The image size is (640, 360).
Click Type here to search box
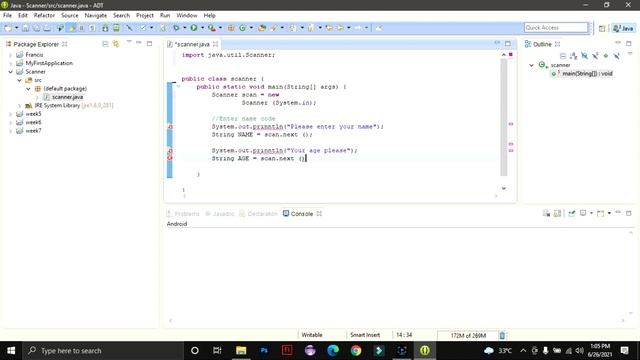pos(103,351)
